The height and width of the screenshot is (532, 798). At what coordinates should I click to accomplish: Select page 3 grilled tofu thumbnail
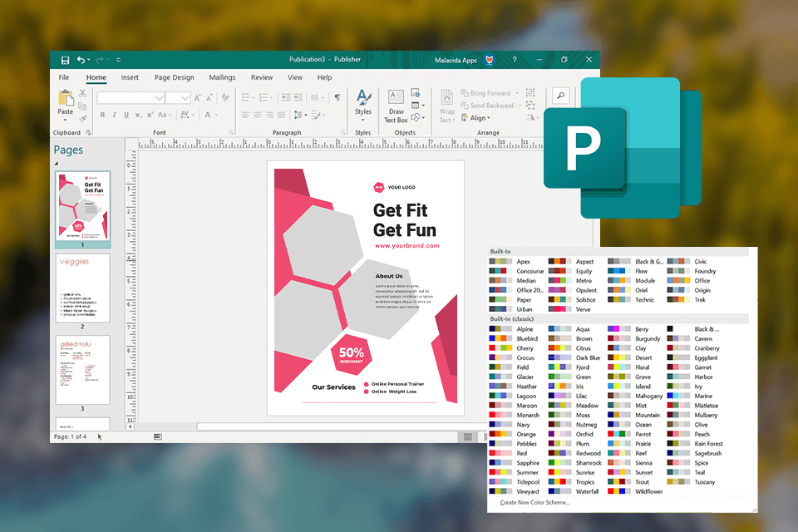[82, 370]
